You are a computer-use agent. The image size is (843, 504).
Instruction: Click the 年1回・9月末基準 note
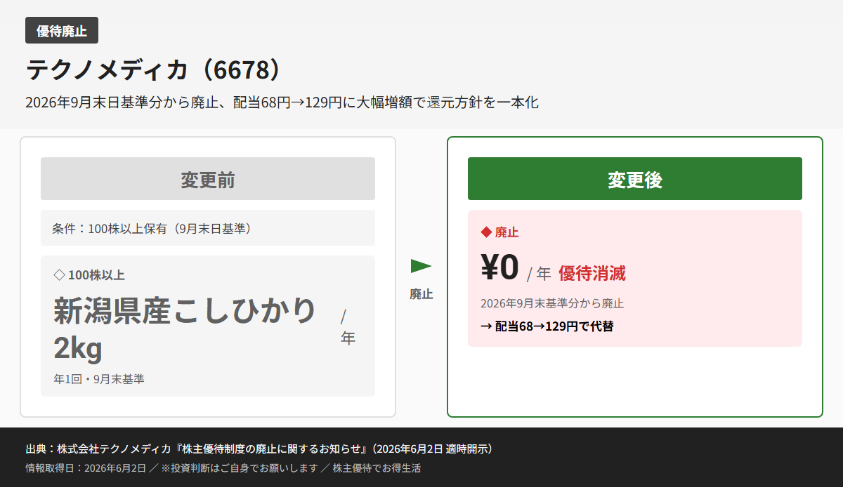pos(99,379)
